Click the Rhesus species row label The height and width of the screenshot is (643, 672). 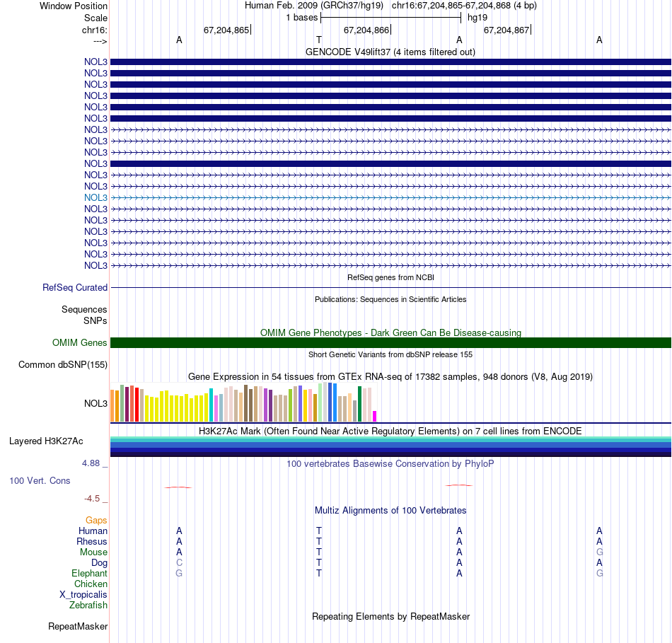click(x=92, y=542)
